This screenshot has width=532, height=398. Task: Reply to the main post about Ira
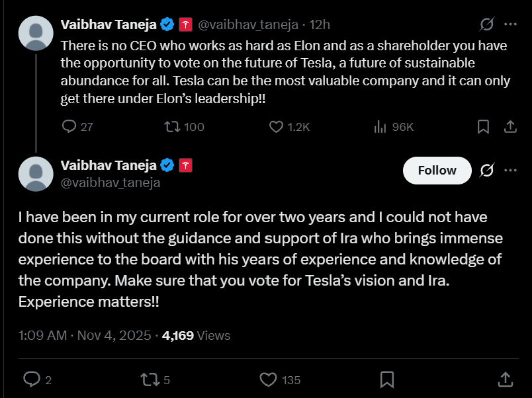coord(32,379)
